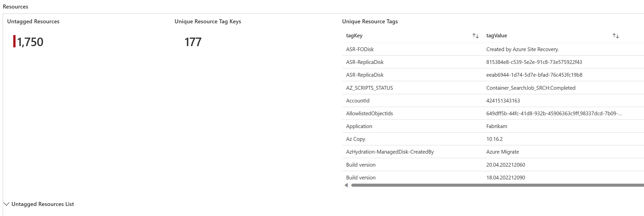Select the AzHydration-ManagedDisk-CreatedBy row
The image size is (644, 216).
pyautogui.click(x=390, y=152)
